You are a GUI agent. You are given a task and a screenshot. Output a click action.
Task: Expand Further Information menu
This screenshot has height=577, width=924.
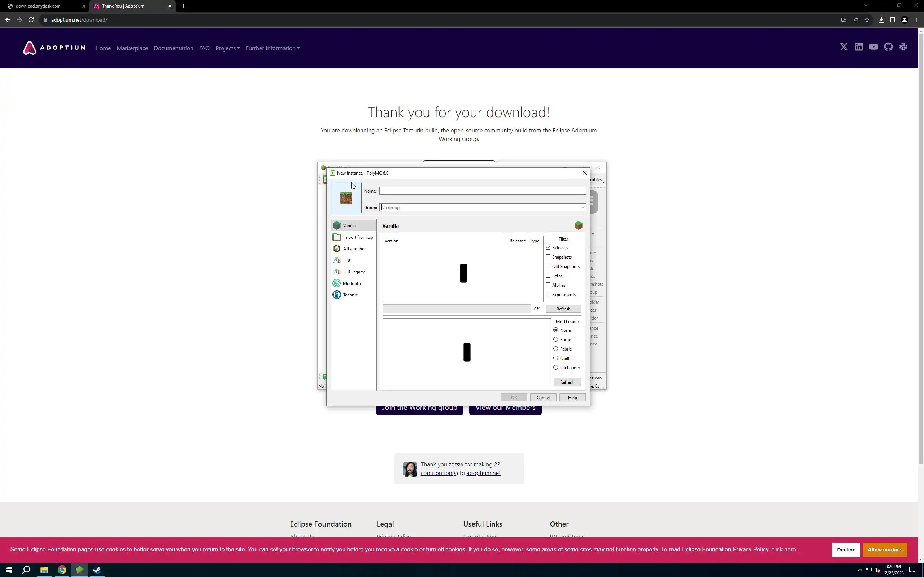coord(272,48)
